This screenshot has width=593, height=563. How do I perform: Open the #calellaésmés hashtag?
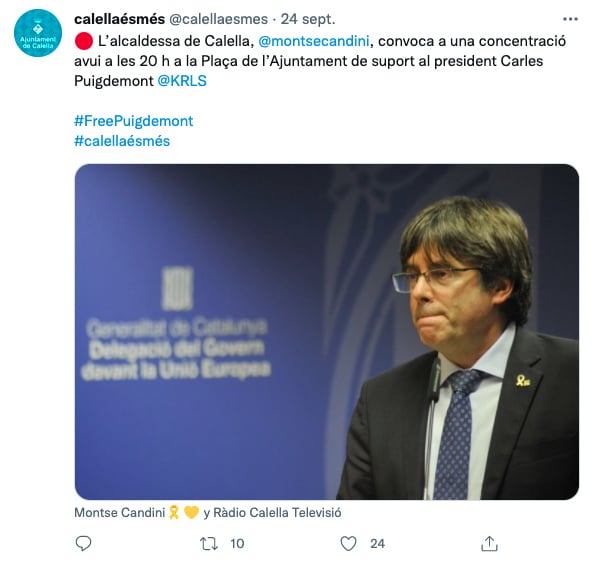pyautogui.click(x=122, y=141)
